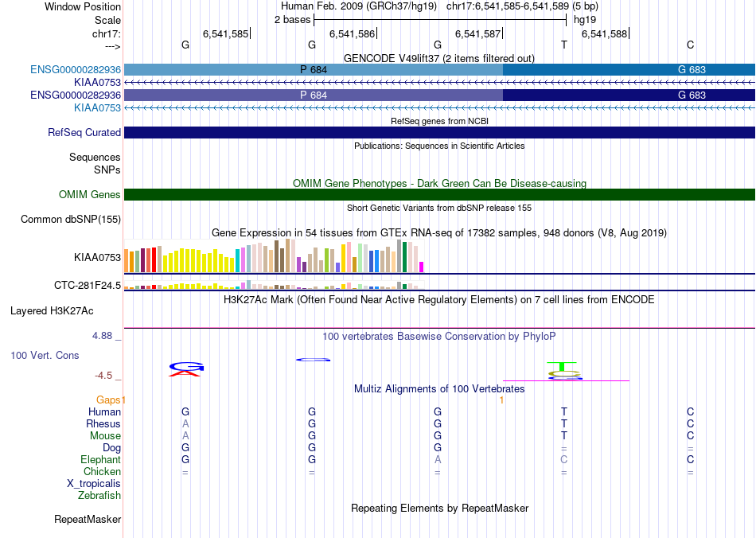Open 'RefSeq genes from NCBI' track title
Screen dimensions: 756x538
pyautogui.click(x=439, y=121)
